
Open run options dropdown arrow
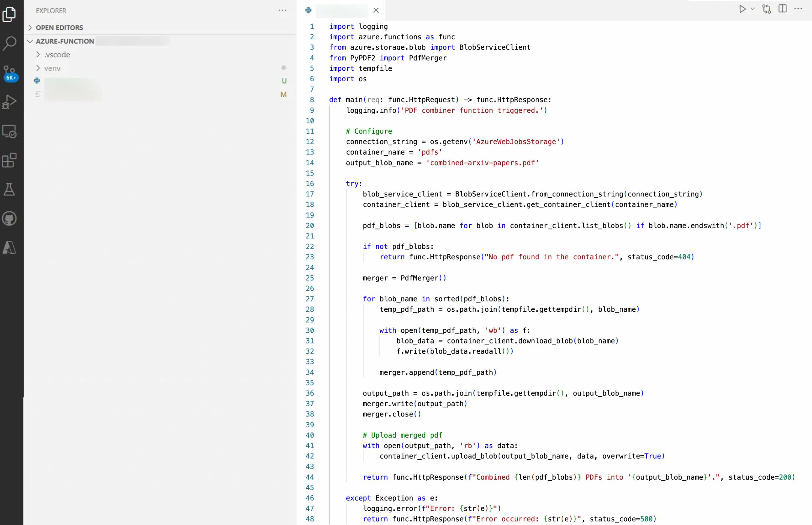(x=753, y=9)
